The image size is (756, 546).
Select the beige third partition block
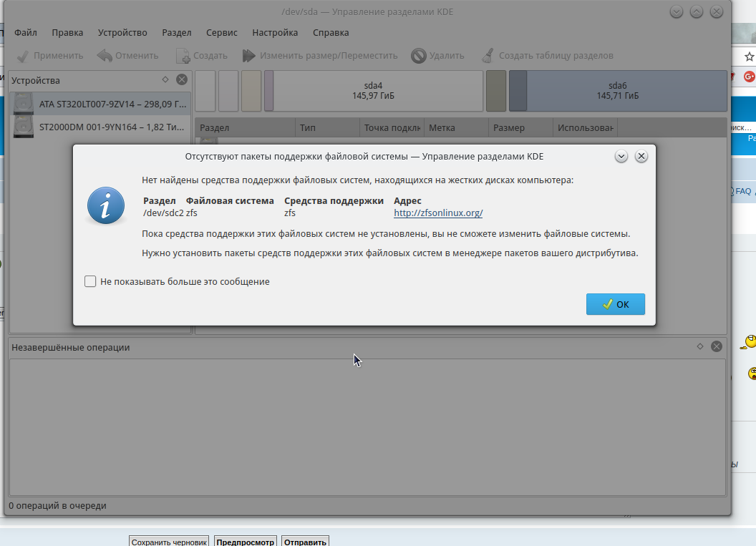251,91
